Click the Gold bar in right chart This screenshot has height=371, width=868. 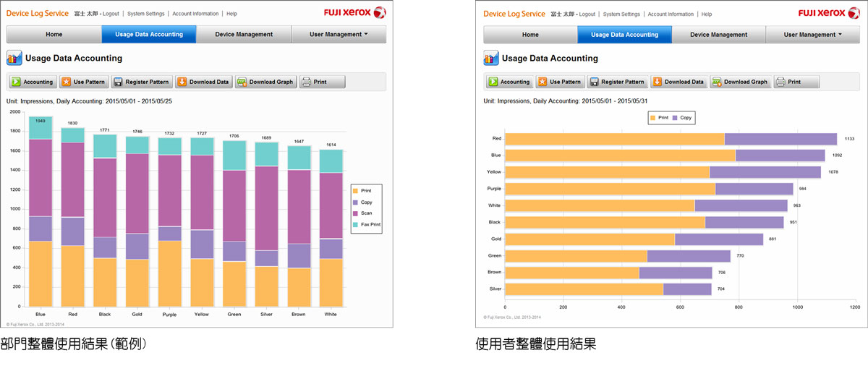(x=634, y=239)
